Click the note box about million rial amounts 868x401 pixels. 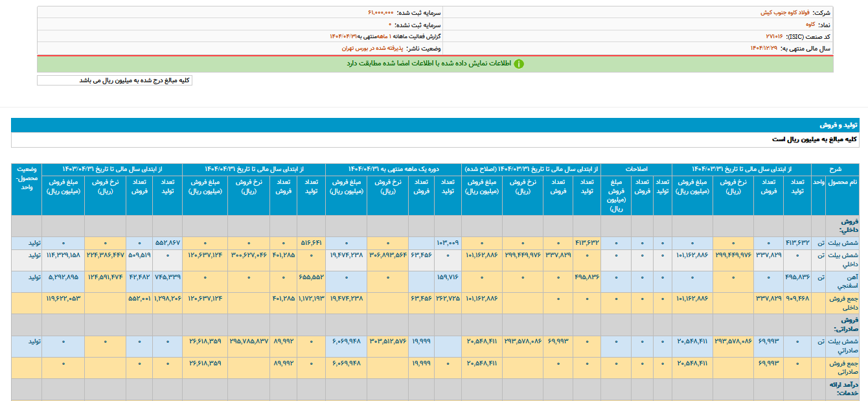point(115,80)
